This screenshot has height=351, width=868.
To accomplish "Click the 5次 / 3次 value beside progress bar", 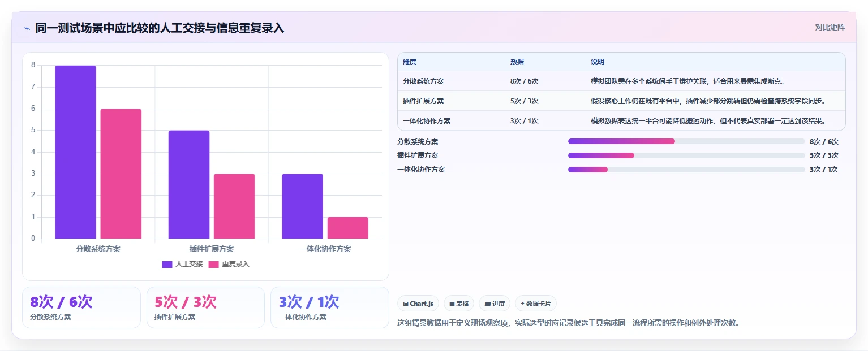I will (824, 155).
